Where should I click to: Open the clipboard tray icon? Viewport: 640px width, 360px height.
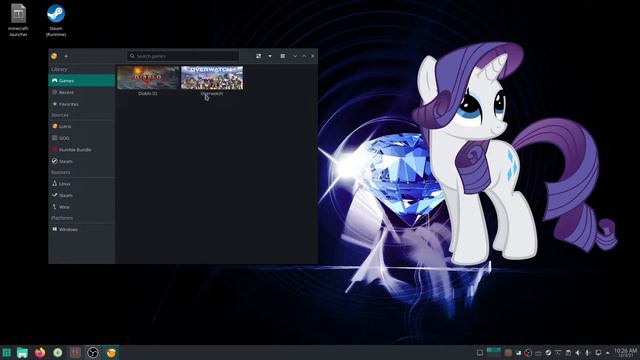[x=568, y=353]
